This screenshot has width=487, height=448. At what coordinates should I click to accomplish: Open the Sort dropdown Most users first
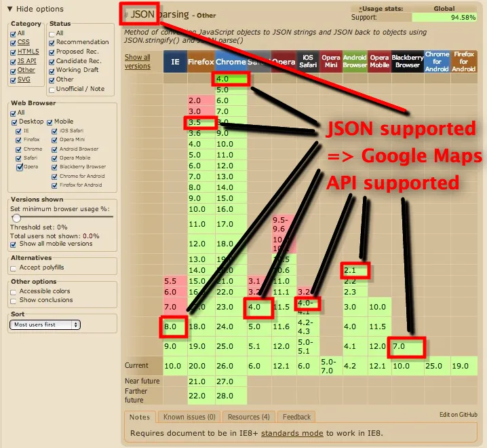click(x=45, y=324)
